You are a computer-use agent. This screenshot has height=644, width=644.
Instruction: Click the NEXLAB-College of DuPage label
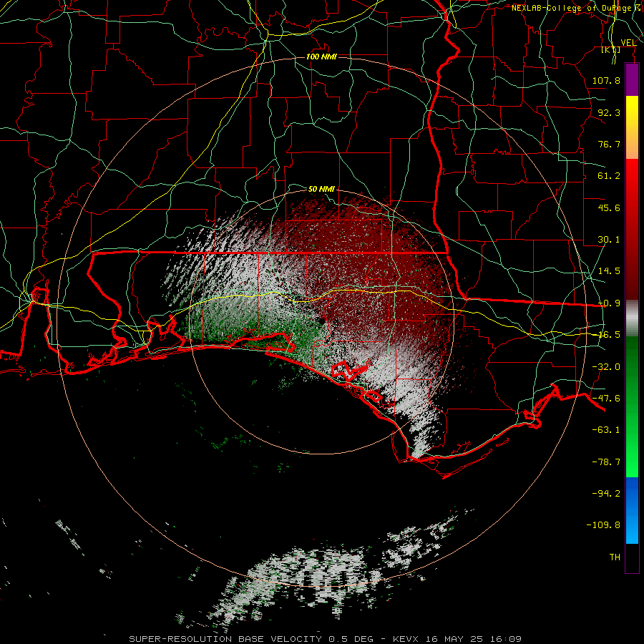(x=574, y=8)
